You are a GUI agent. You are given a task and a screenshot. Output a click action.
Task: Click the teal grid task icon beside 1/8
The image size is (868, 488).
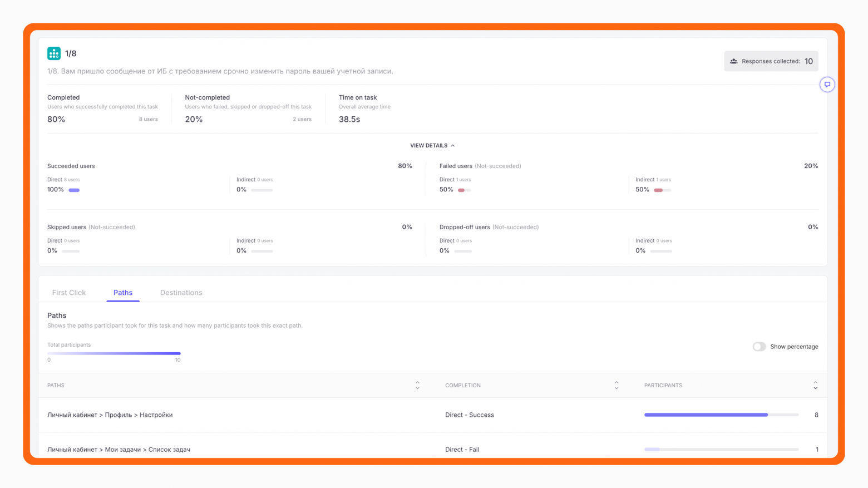(54, 53)
